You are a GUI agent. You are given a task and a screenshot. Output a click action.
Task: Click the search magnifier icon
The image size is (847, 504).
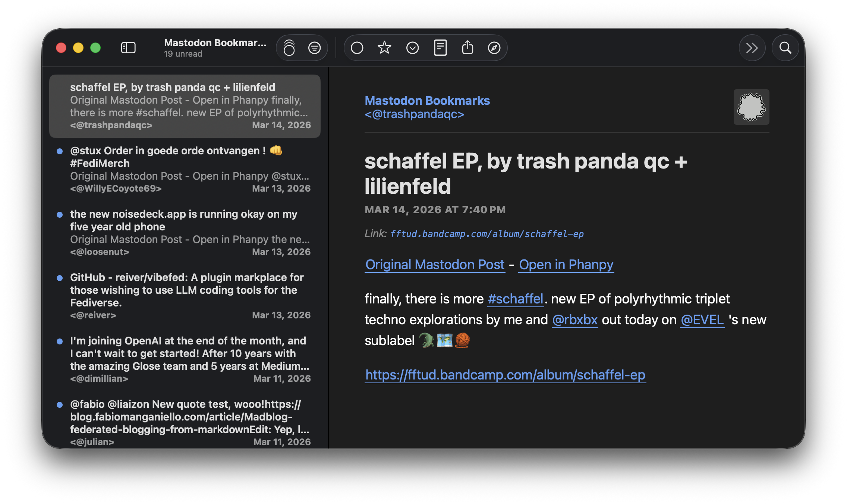[785, 48]
